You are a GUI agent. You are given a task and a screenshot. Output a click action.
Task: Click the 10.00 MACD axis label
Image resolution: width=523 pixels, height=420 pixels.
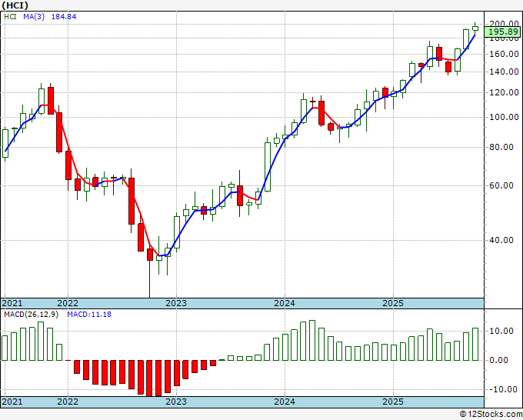click(501, 331)
